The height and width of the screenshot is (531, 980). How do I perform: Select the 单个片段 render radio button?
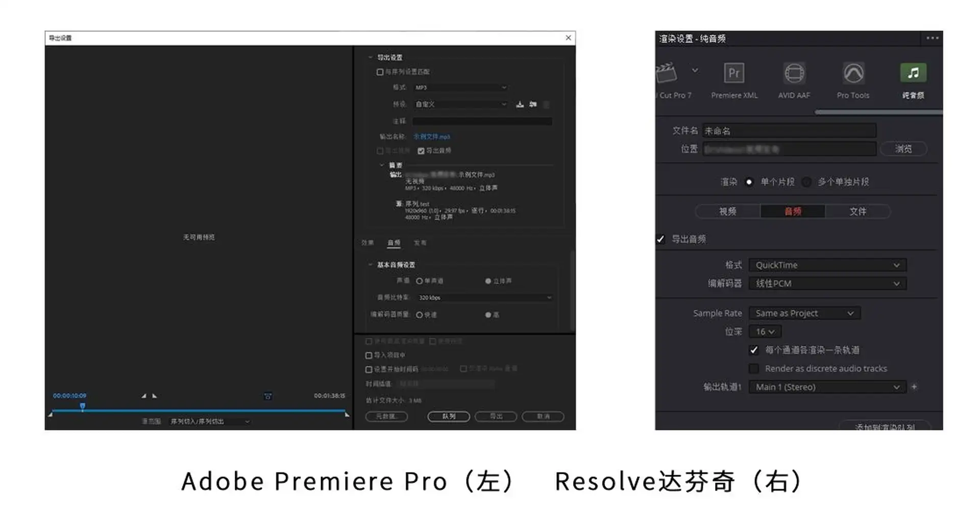(x=749, y=182)
